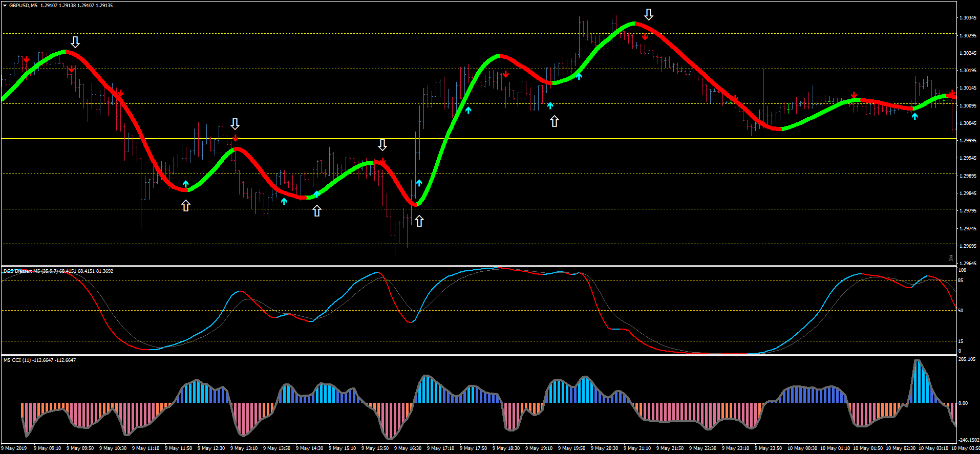
Task: Click price label 1.30195 on the axis
Action: pos(967,71)
